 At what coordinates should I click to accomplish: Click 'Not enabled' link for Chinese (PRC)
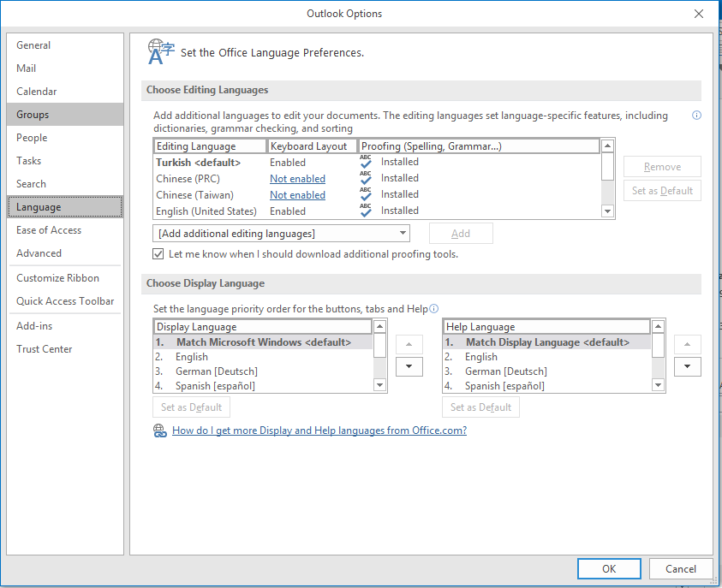[x=297, y=179]
